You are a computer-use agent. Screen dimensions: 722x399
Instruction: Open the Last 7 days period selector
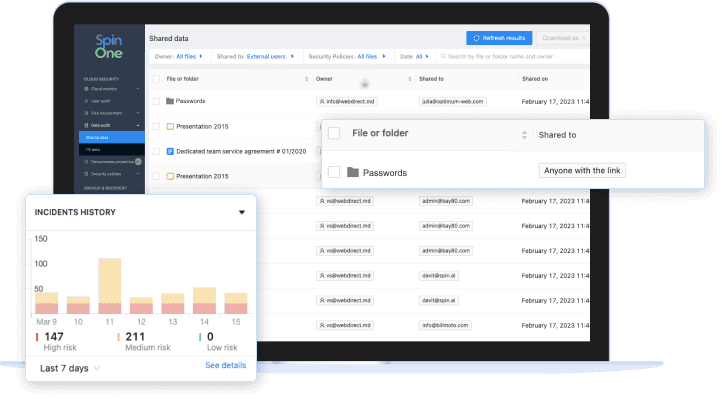point(70,368)
